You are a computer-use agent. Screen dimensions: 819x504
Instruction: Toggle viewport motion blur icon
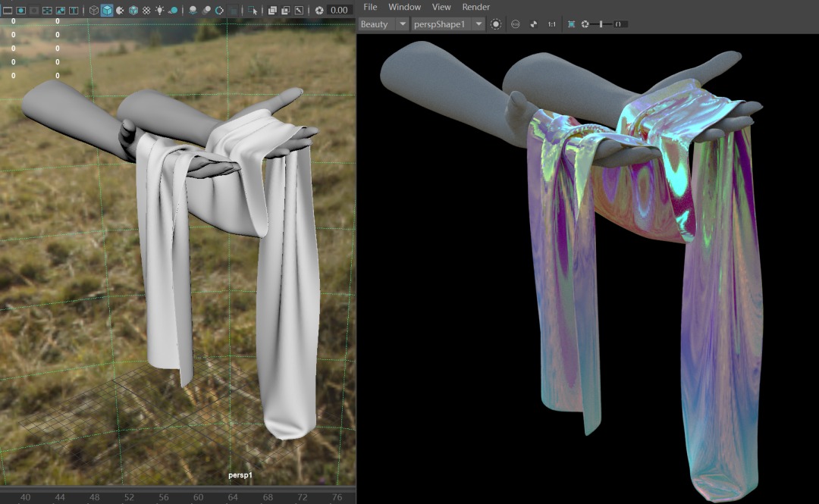tap(206, 10)
